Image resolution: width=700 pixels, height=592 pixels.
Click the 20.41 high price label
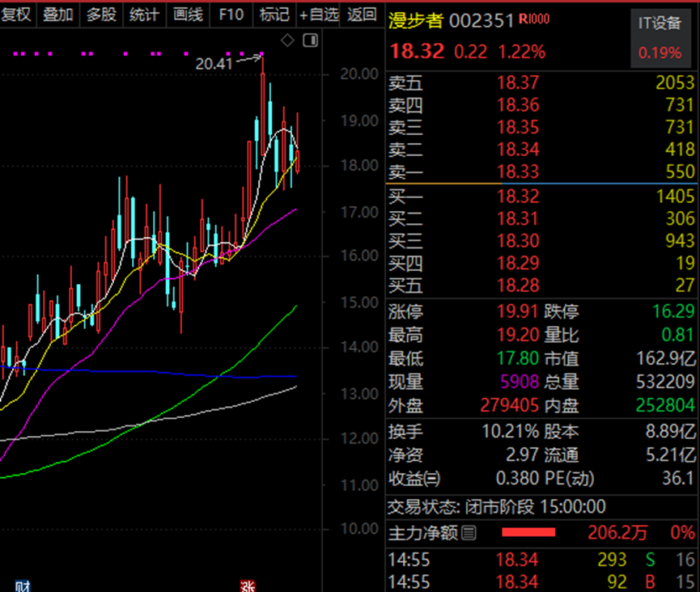coord(214,64)
